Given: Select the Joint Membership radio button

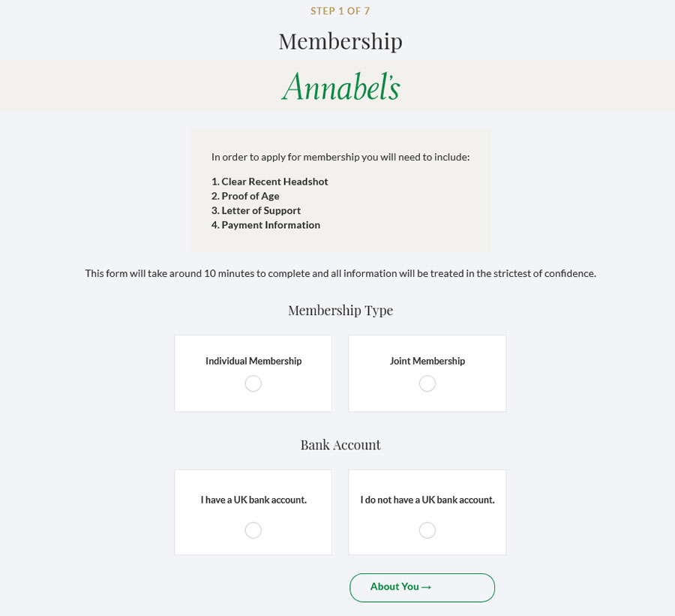Looking at the screenshot, I should 427,383.
